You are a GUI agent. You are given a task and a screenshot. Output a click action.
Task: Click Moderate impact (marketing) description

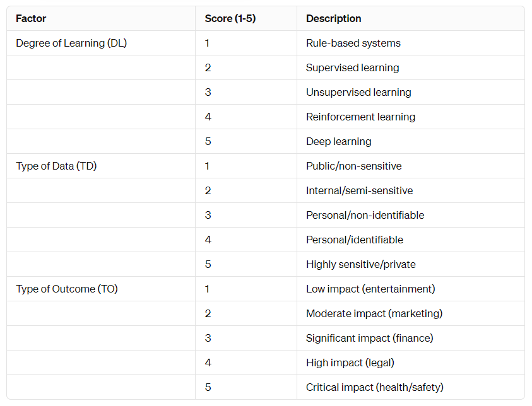click(x=374, y=313)
